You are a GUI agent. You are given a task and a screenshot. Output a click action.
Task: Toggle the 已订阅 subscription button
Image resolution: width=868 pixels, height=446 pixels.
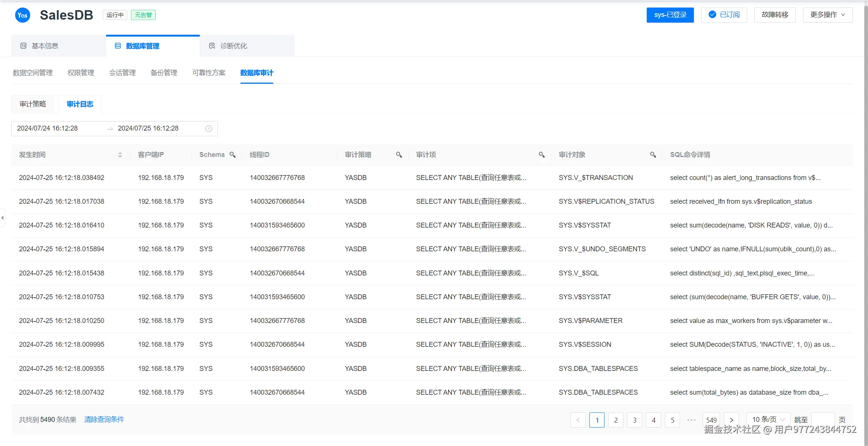coord(724,15)
